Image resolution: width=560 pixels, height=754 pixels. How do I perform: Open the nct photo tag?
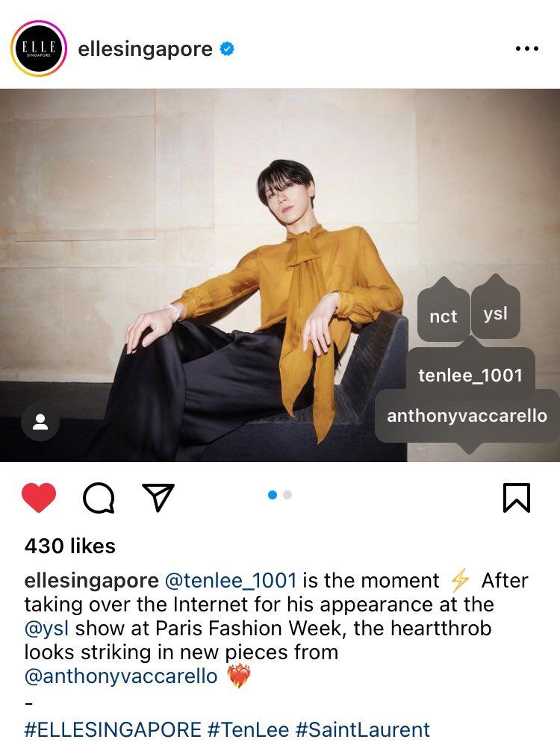point(443,316)
